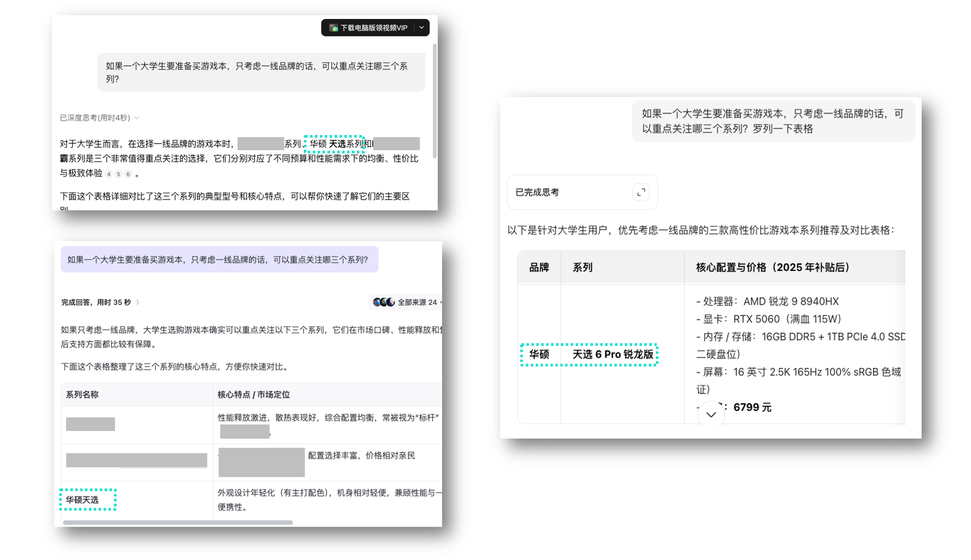Click the highlighted 华硕 天选系列 text
The image size is (971, 560).
336,144
